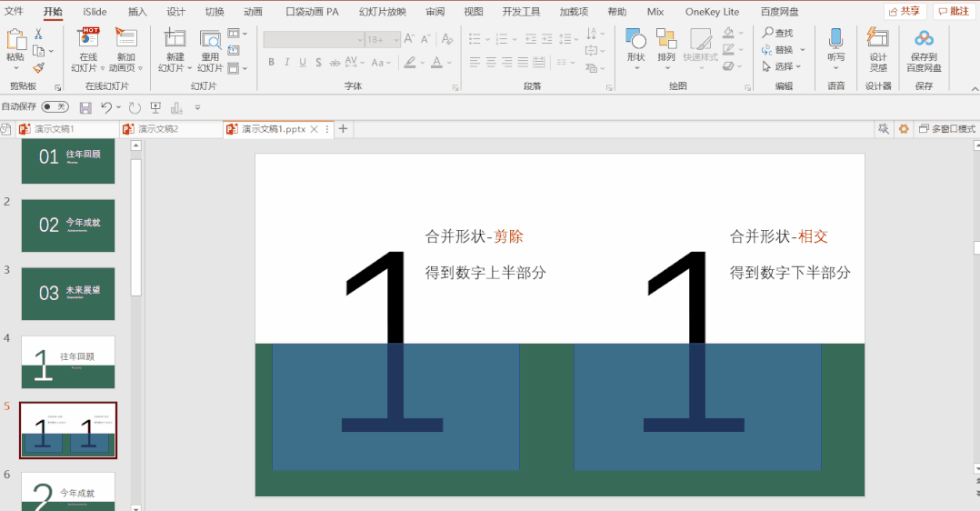Click the 多窗口模式 multi-window button
The width and height of the screenshot is (980, 511).
point(945,129)
